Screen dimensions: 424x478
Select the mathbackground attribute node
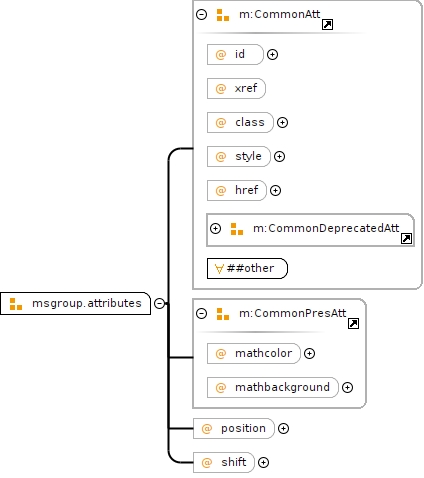tap(273, 387)
